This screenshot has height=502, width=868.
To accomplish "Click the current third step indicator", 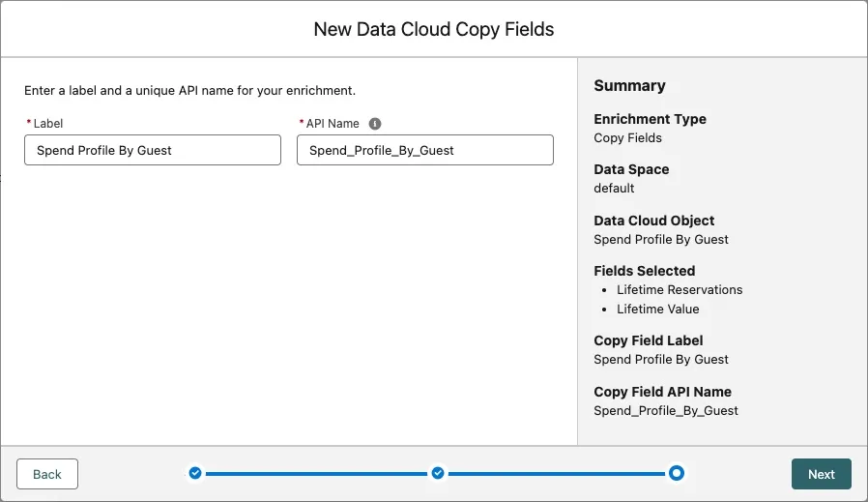I will [677, 473].
